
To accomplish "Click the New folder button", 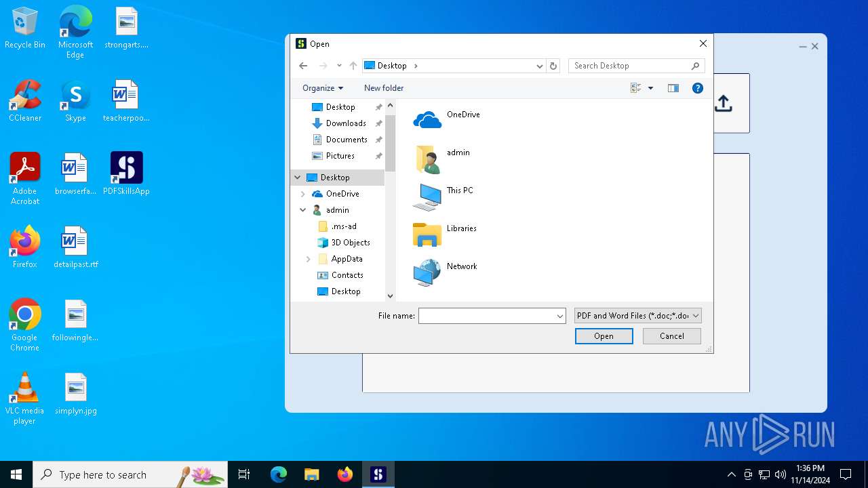I will pyautogui.click(x=384, y=88).
